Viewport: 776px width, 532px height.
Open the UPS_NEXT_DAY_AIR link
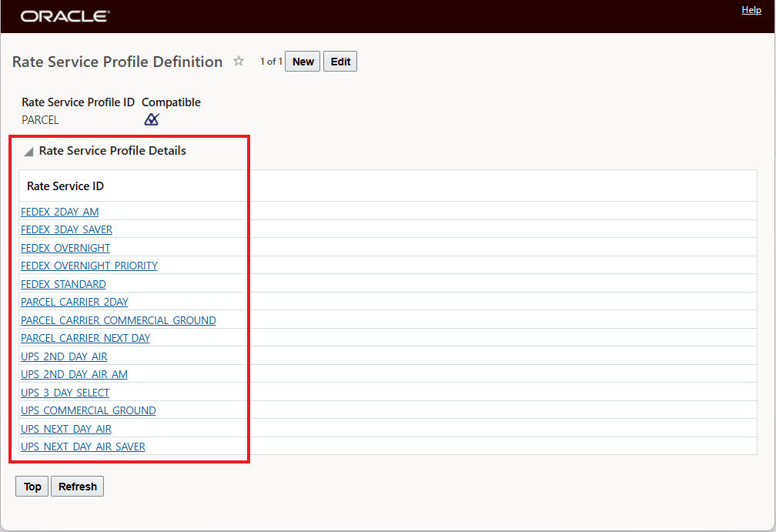(66, 429)
